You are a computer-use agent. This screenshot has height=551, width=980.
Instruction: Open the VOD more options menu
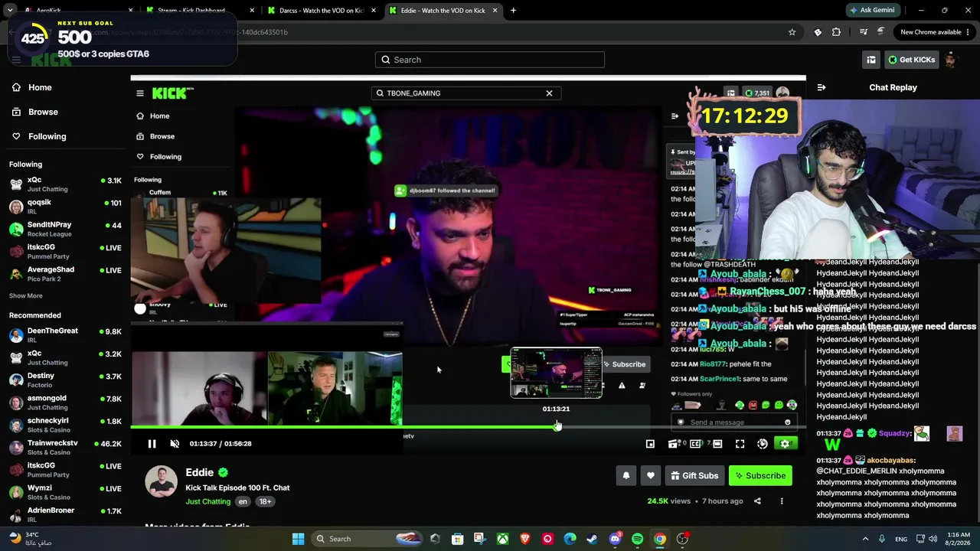pyautogui.click(x=782, y=501)
